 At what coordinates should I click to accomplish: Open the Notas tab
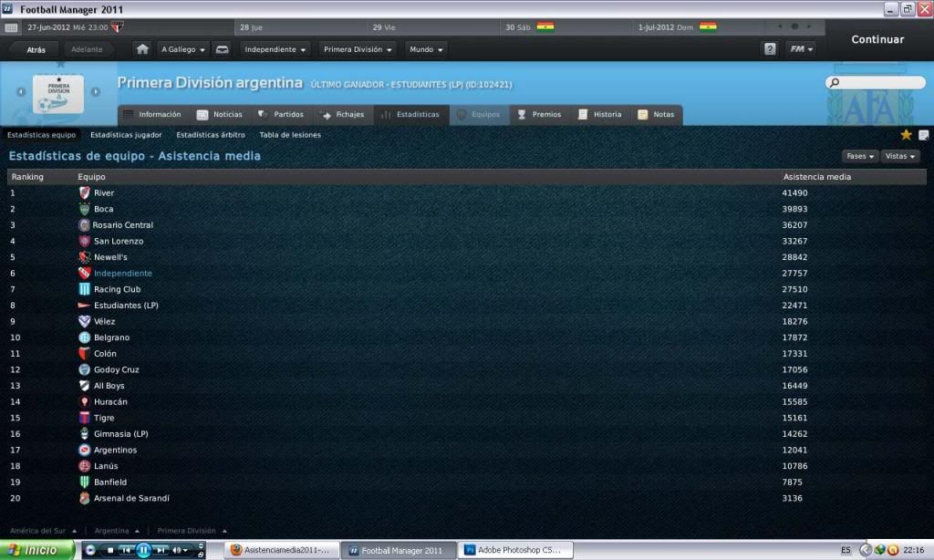[x=657, y=114]
